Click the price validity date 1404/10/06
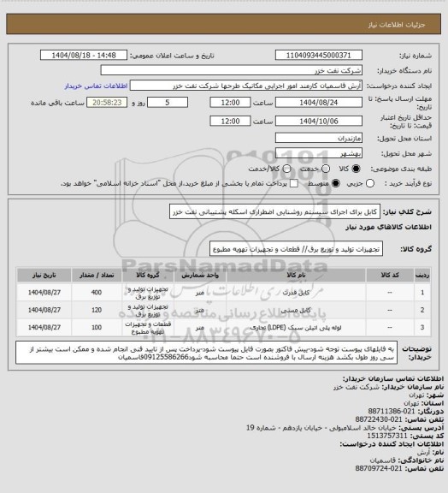The height and width of the screenshot is (493, 448). click(319, 121)
